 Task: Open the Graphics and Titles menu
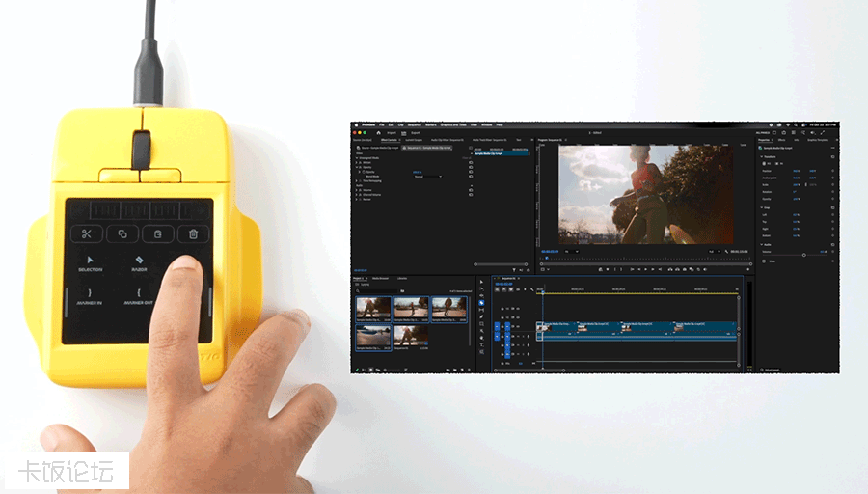(453, 125)
